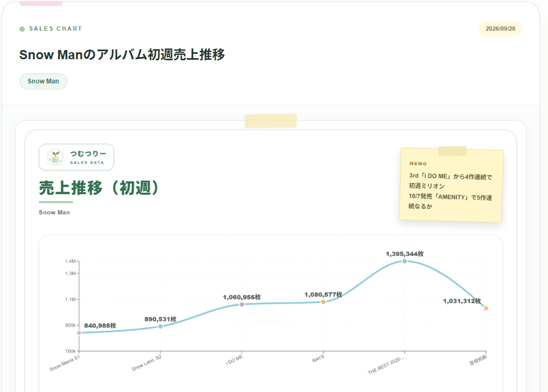Click the Snow Man subtitle under the heading
Viewport: 548px width, 392px height.
pyautogui.click(x=54, y=212)
